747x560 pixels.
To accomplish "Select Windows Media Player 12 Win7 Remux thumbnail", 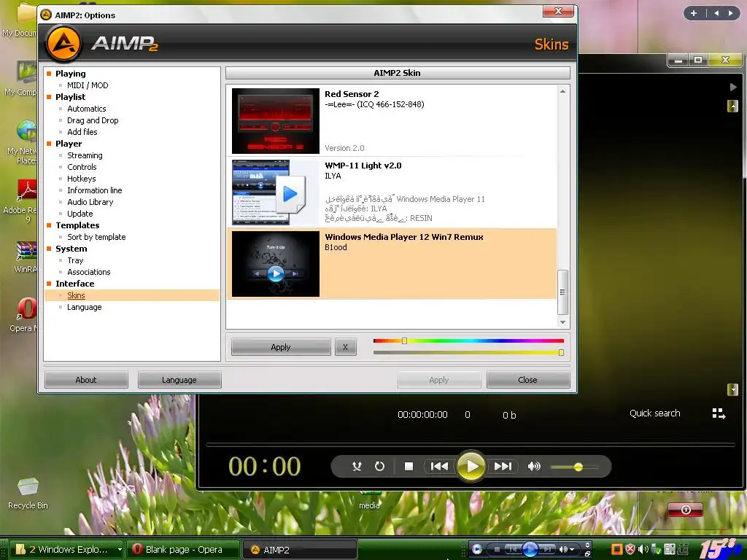I will click(x=275, y=264).
